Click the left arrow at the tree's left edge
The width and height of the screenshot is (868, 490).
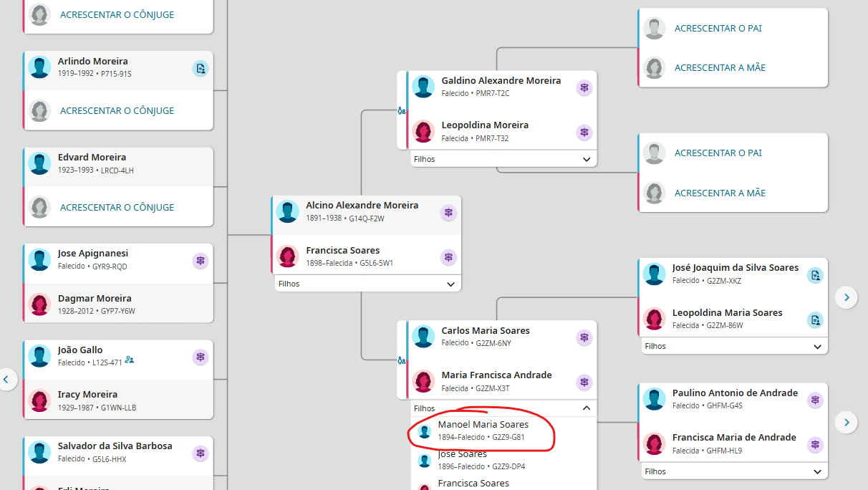click(7, 379)
